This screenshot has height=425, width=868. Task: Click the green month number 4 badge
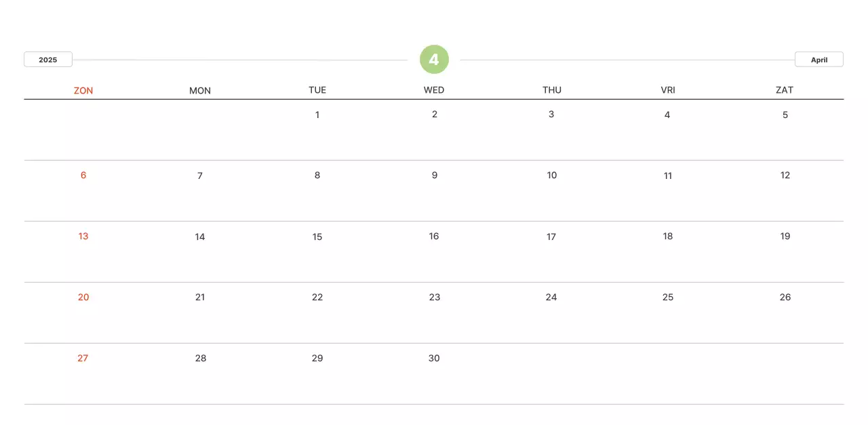click(x=434, y=60)
